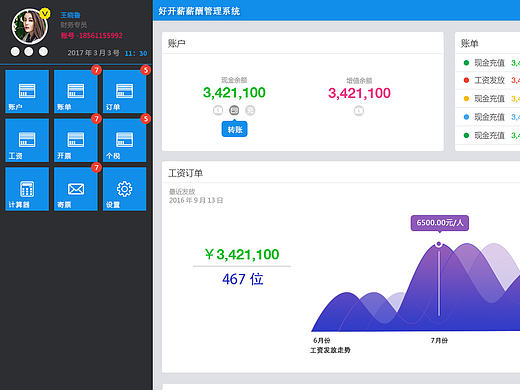Click the 467 位 headcount text
Viewport: 520px width, 390px height.
point(243,279)
